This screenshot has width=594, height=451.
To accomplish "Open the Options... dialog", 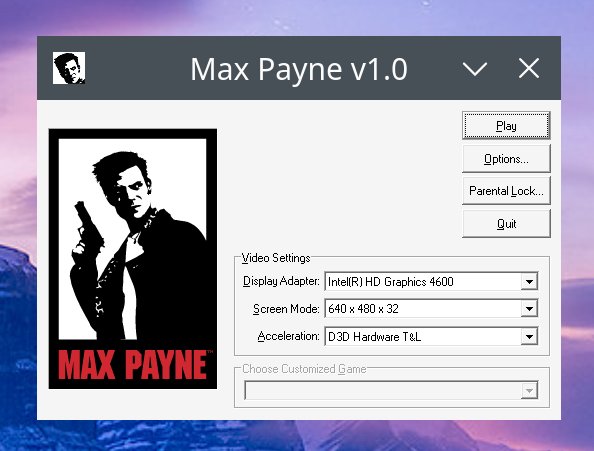I will (x=506, y=159).
